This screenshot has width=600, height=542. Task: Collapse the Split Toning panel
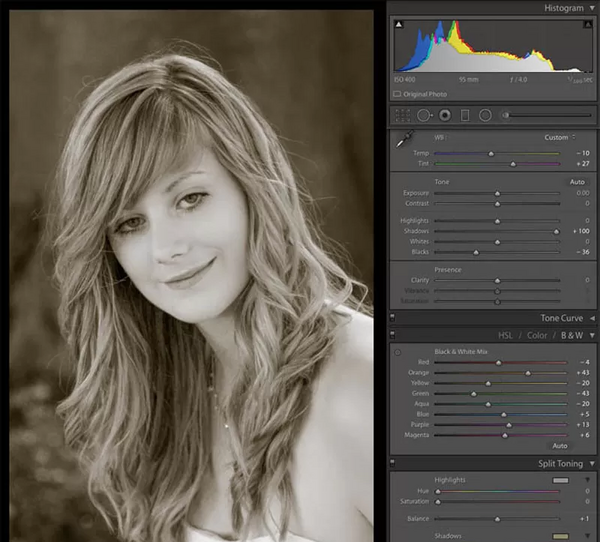pyautogui.click(x=592, y=464)
